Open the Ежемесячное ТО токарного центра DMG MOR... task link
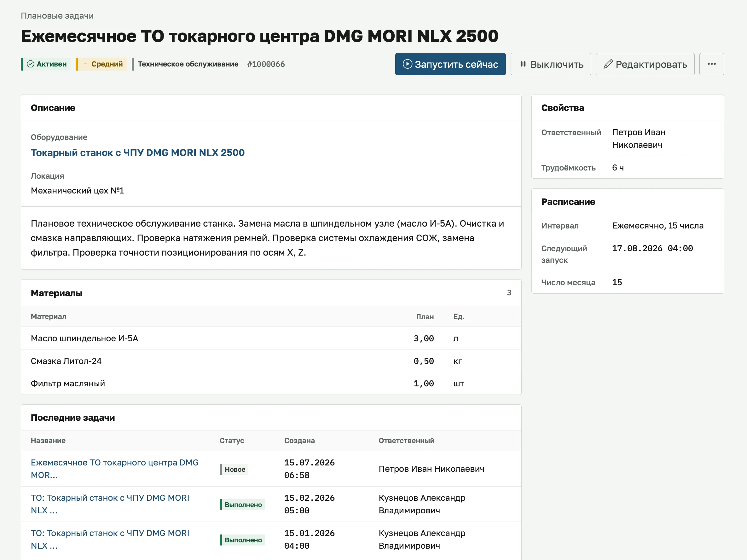The image size is (747, 560). (114, 469)
